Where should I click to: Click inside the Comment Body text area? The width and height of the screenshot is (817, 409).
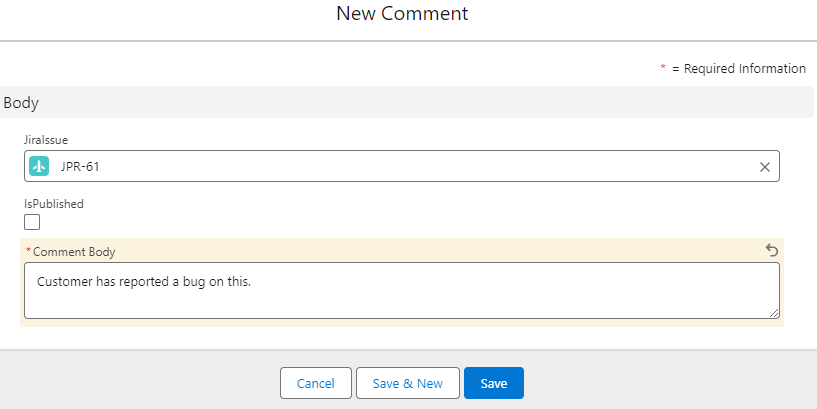402,290
